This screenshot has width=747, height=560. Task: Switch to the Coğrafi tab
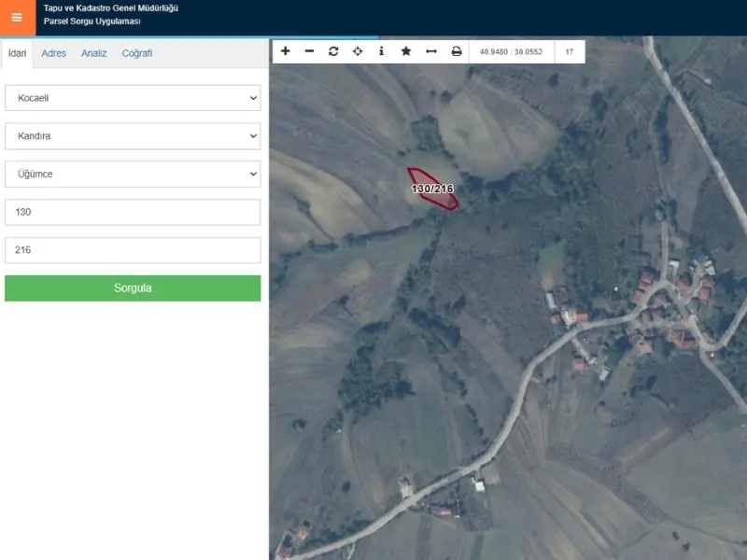click(x=137, y=53)
